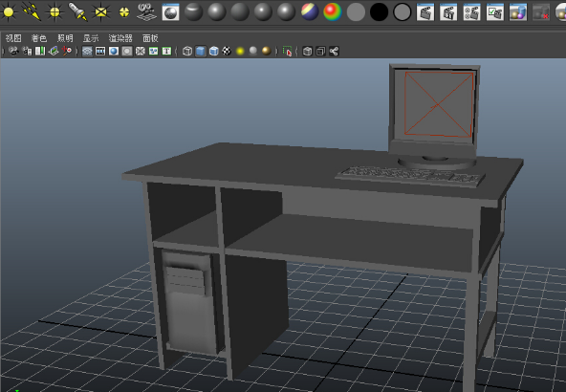The image size is (566, 392).
Task: Select the keyboard model on the desk
Action: pyautogui.click(x=410, y=176)
